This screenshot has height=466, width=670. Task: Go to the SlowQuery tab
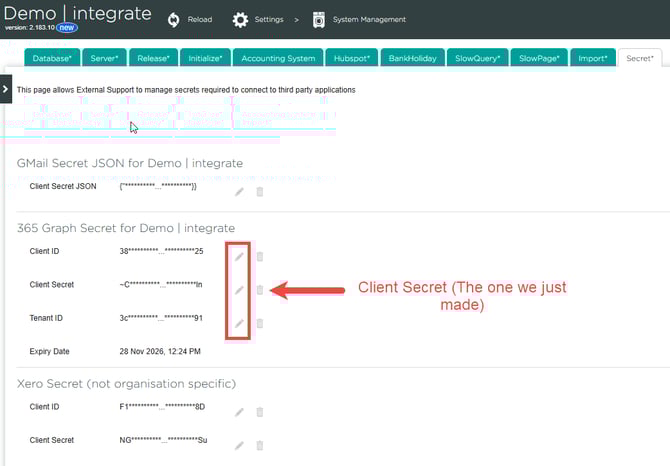pyautogui.click(x=475, y=58)
